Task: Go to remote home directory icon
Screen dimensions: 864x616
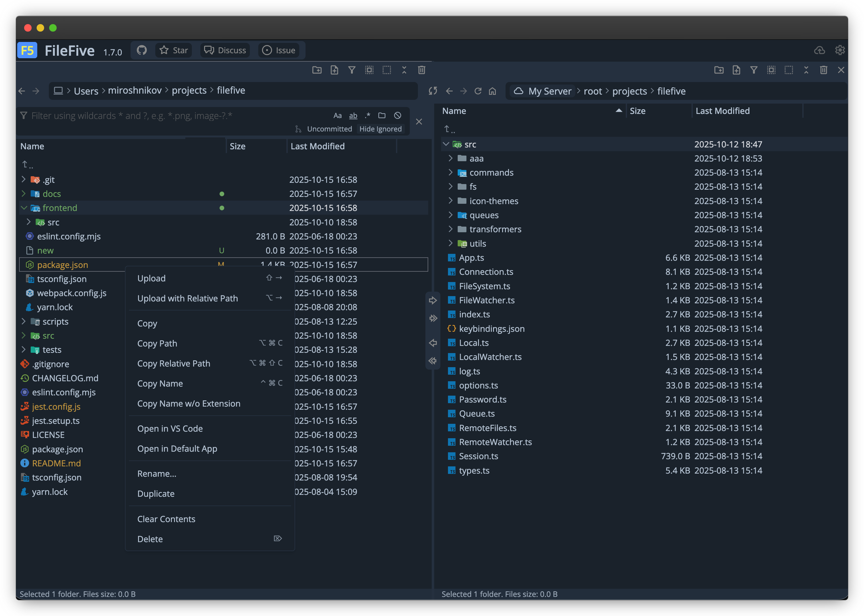Action: click(x=492, y=91)
